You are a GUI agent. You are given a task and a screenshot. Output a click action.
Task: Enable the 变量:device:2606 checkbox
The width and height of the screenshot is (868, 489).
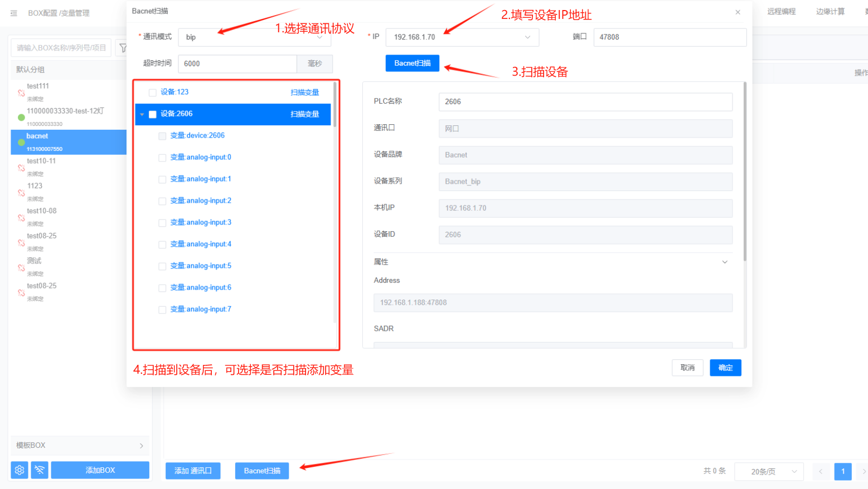click(x=162, y=136)
